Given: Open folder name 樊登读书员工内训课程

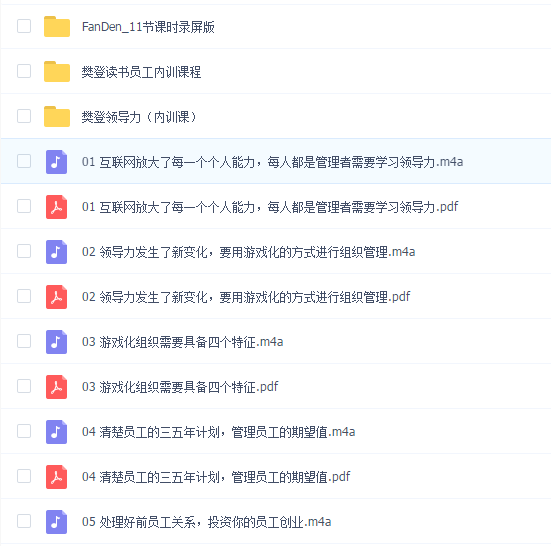Looking at the screenshot, I should 141,72.
